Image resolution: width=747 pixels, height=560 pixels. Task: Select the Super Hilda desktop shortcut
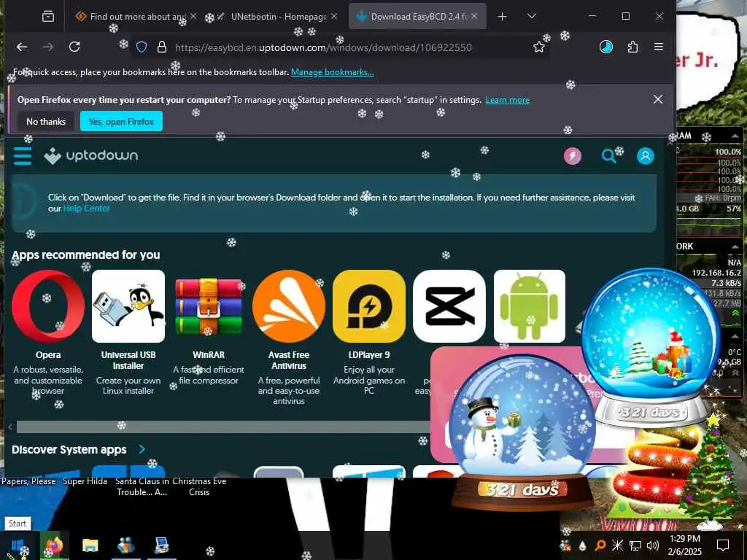[85, 481]
